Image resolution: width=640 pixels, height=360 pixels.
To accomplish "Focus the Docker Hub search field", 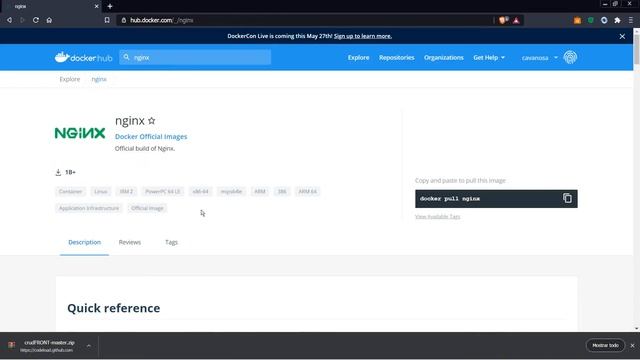I will (195, 58).
